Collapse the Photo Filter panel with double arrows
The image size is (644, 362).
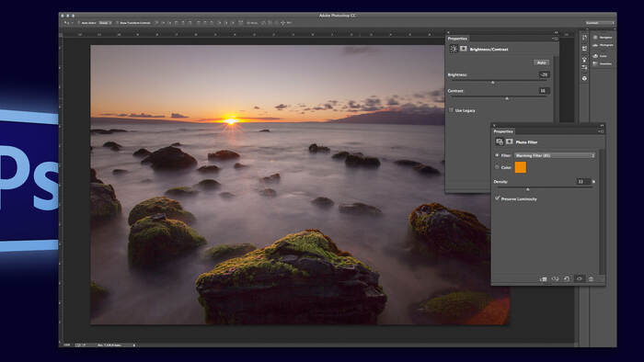(602, 126)
